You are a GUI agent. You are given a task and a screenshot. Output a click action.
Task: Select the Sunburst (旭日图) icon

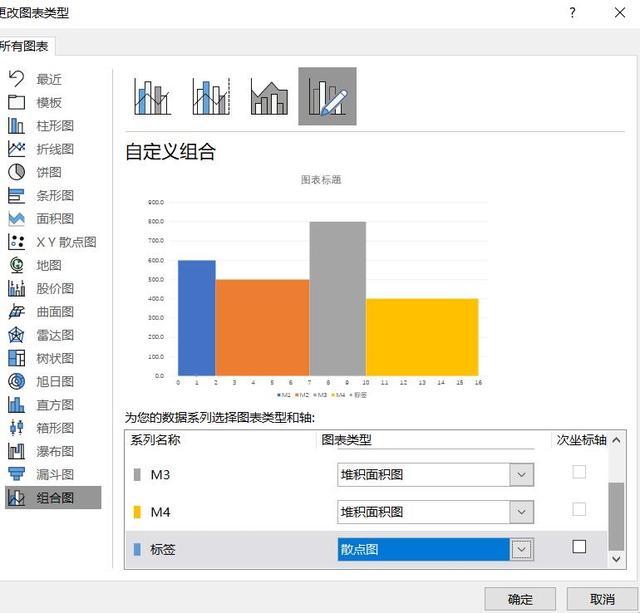[x=16, y=382]
